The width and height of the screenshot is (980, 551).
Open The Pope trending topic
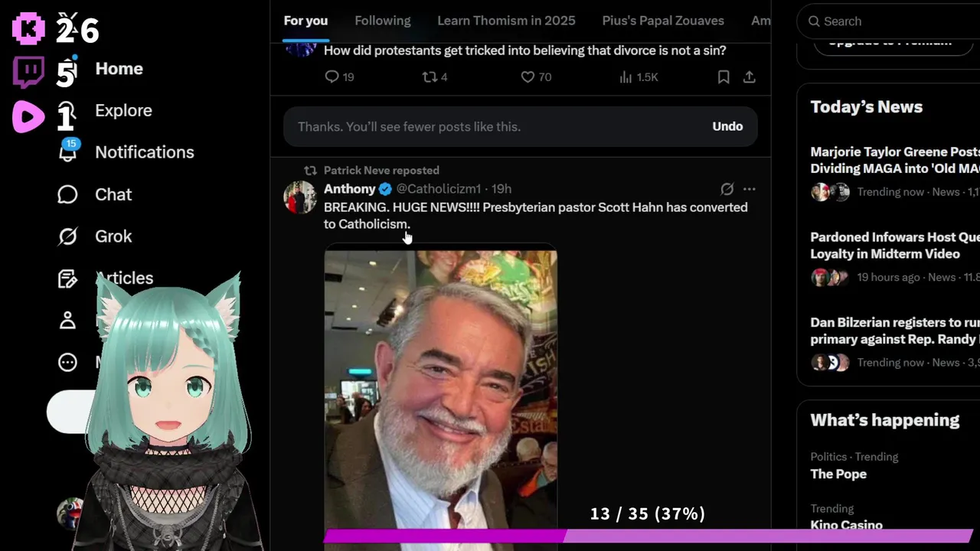click(838, 474)
